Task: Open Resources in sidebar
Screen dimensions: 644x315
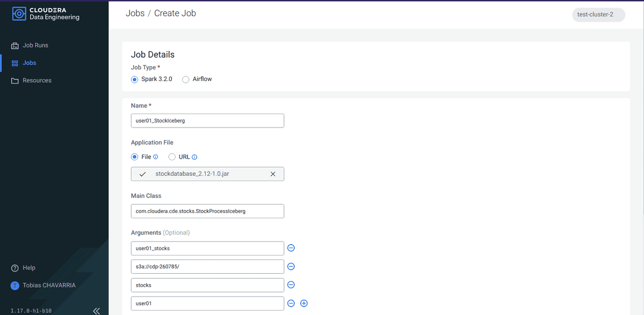Action: [x=37, y=80]
